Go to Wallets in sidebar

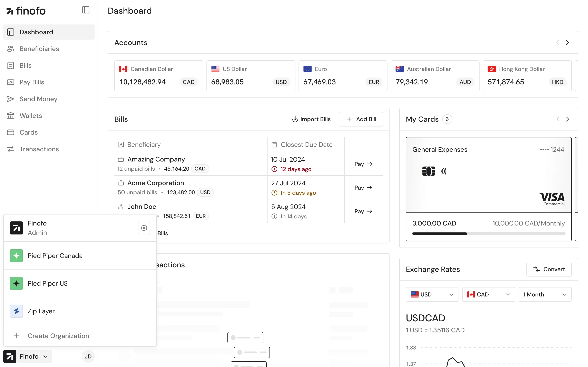31,116
